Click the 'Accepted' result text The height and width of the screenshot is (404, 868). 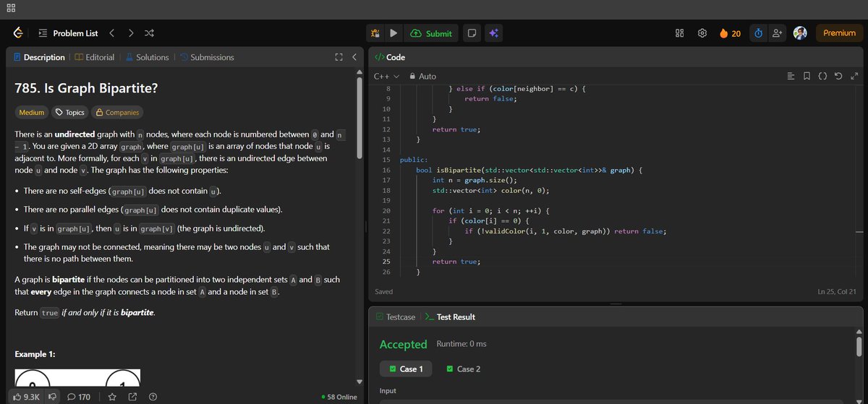pyautogui.click(x=403, y=344)
